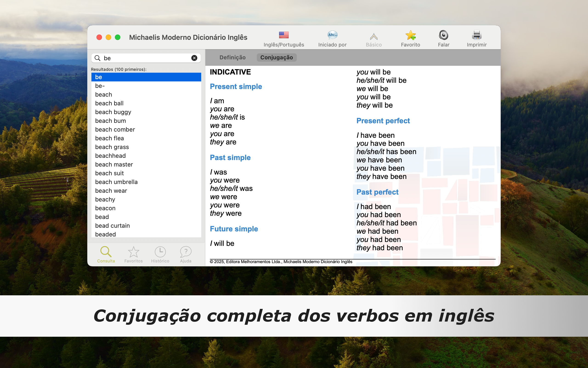Select the 'beach suit' result

pos(146,173)
